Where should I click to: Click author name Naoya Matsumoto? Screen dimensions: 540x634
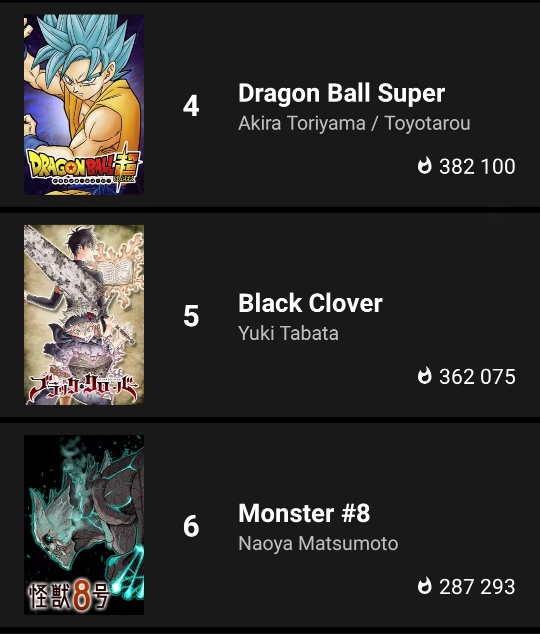click(318, 543)
